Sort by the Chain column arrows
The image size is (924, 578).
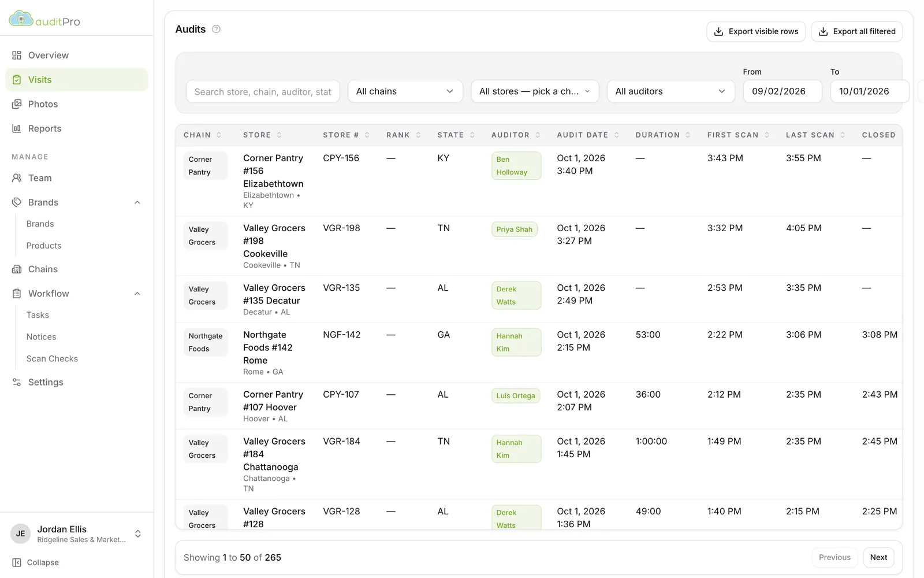pyautogui.click(x=219, y=135)
